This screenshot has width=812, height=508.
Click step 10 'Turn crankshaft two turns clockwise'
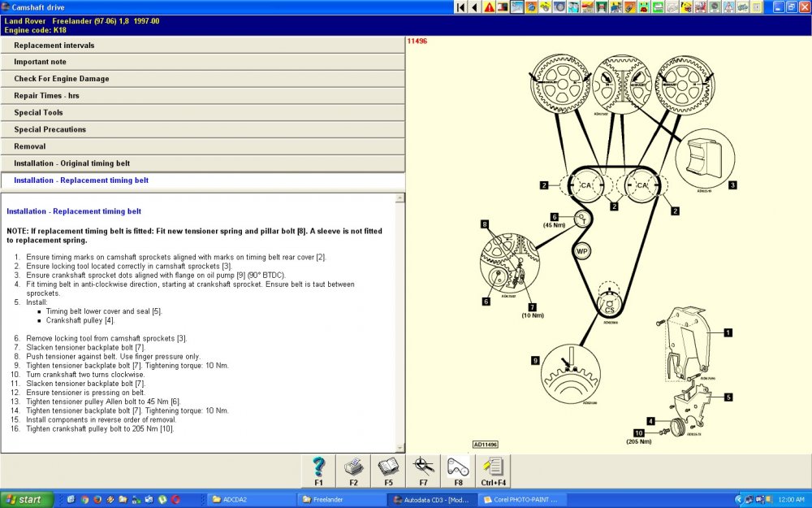(x=85, y=375)
